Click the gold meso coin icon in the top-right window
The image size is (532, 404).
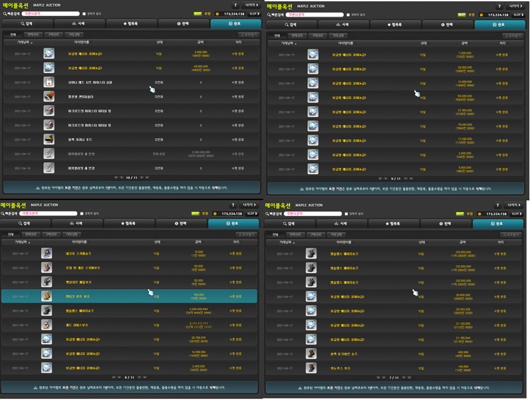[x=481, y=15]
